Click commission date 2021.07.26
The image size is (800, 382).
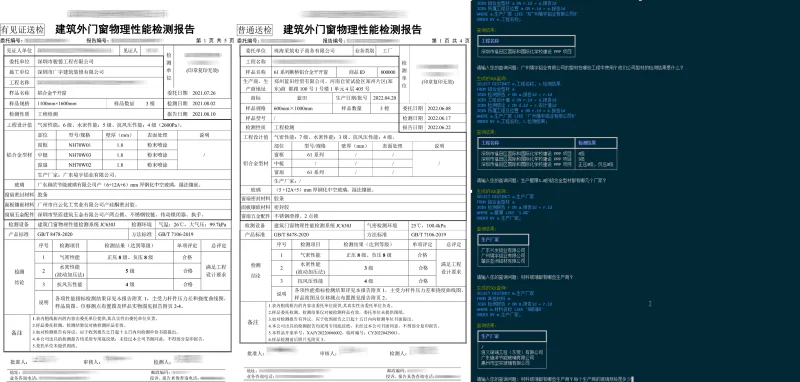tap(205, 93)
